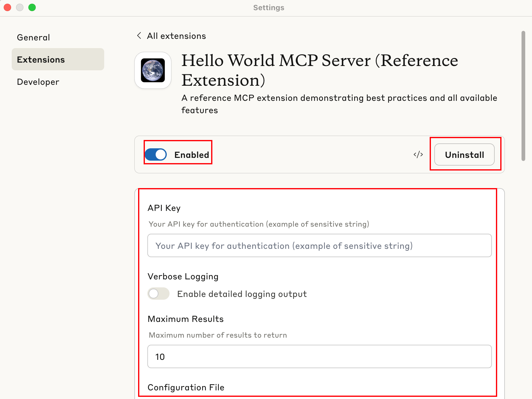The width and height of the screenshot is (532, 399).
Task: Select the Extensions sidebar item
Action: point(41,59)
